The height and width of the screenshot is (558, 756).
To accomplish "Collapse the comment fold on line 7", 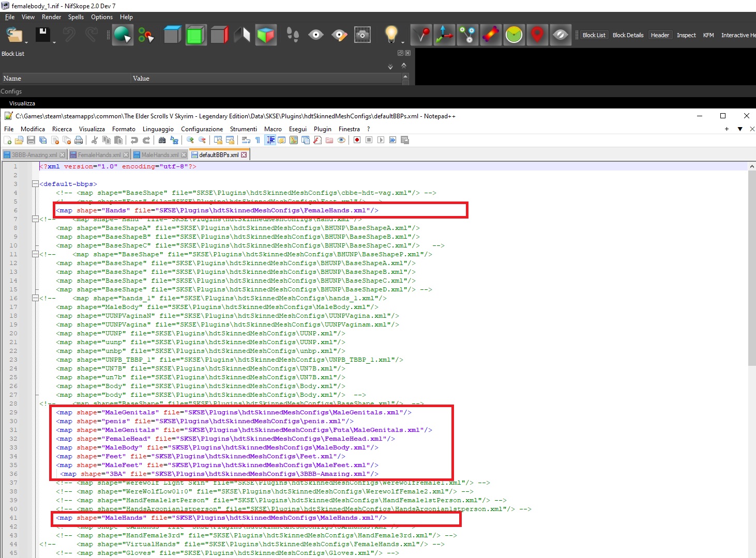I will pyautogui.click(x=35, y=219).
